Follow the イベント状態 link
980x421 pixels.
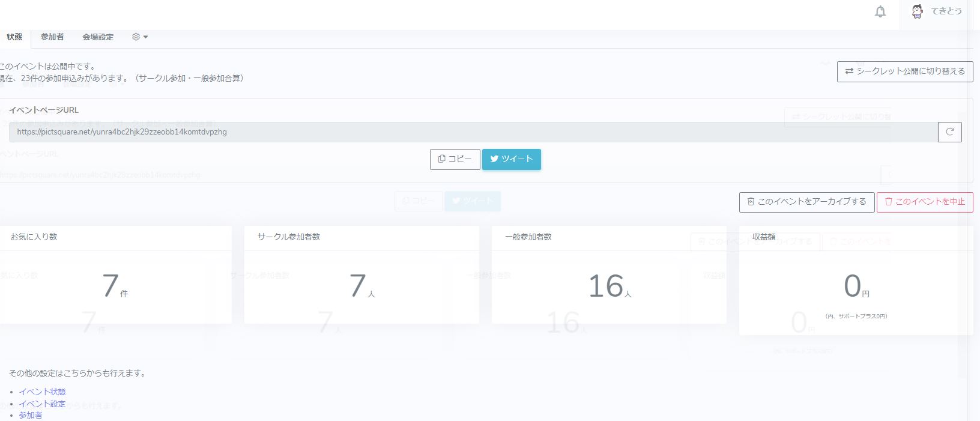(42, 392)
